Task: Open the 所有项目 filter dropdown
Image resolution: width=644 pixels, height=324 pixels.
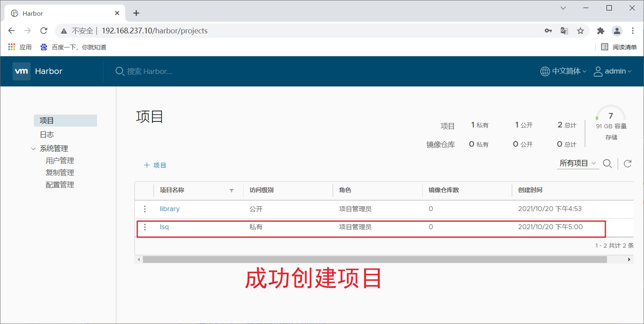Action: pos(578,163)
